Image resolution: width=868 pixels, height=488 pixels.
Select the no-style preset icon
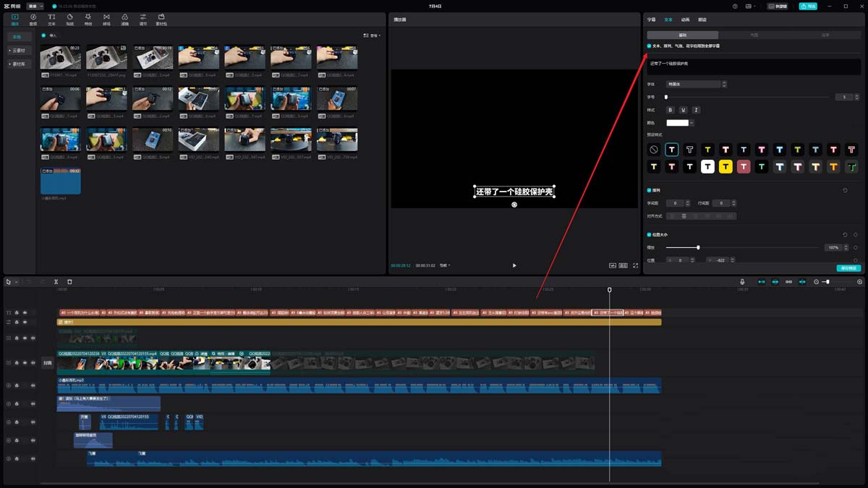click(x=654, y=150)
